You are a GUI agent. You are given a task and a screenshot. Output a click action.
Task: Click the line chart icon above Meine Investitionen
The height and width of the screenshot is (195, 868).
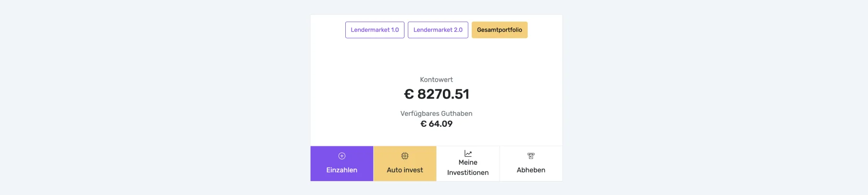pos(468,154)
